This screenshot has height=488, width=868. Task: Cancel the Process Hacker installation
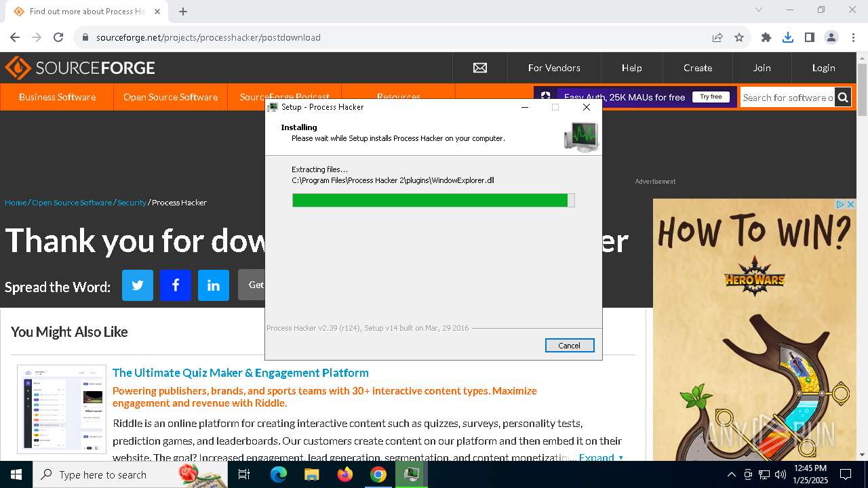point(569,346)
